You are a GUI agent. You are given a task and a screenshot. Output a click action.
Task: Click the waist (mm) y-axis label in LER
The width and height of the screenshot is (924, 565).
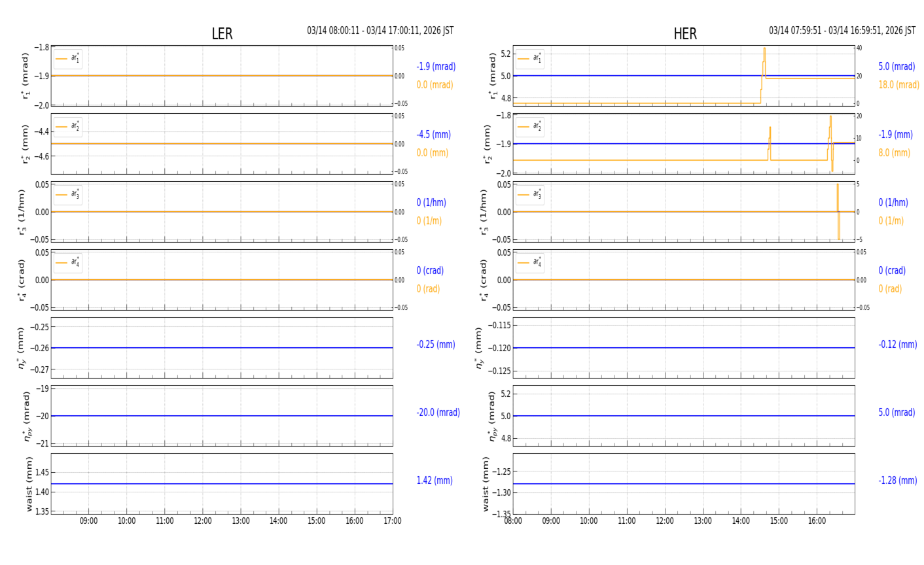(29, 484)
